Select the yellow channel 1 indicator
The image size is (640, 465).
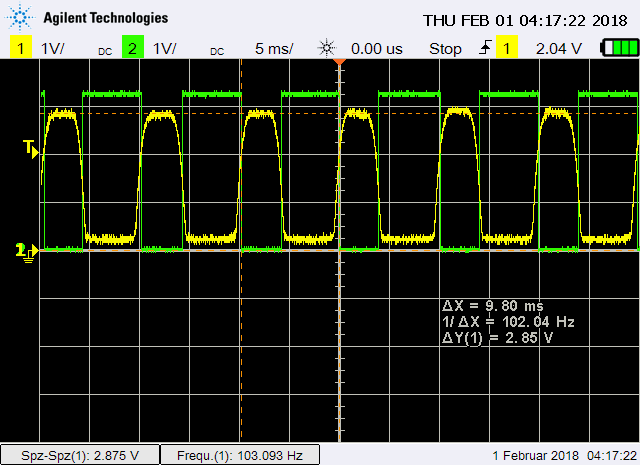point(21,47)
